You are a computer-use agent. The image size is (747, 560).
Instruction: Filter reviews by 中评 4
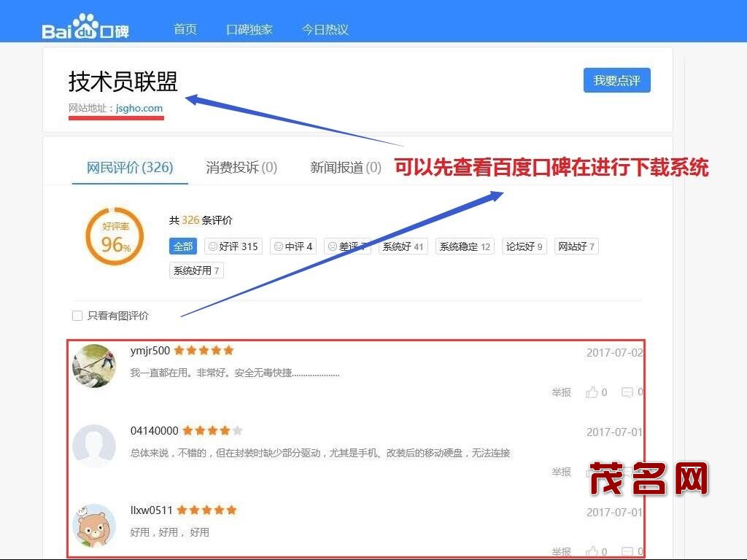[293, 246]
